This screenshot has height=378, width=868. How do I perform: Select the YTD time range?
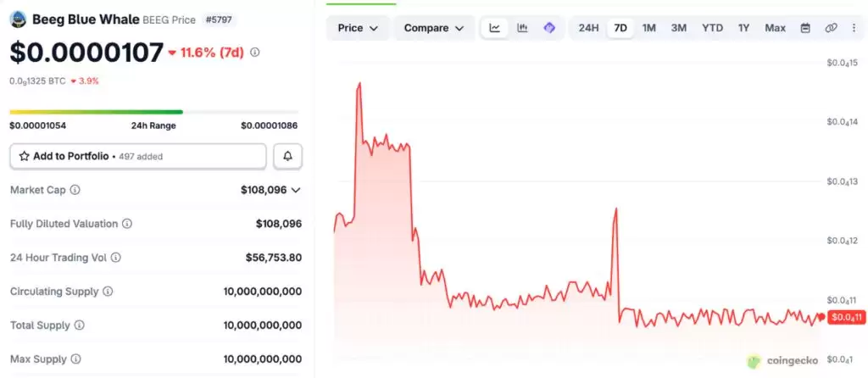point(712,28)
